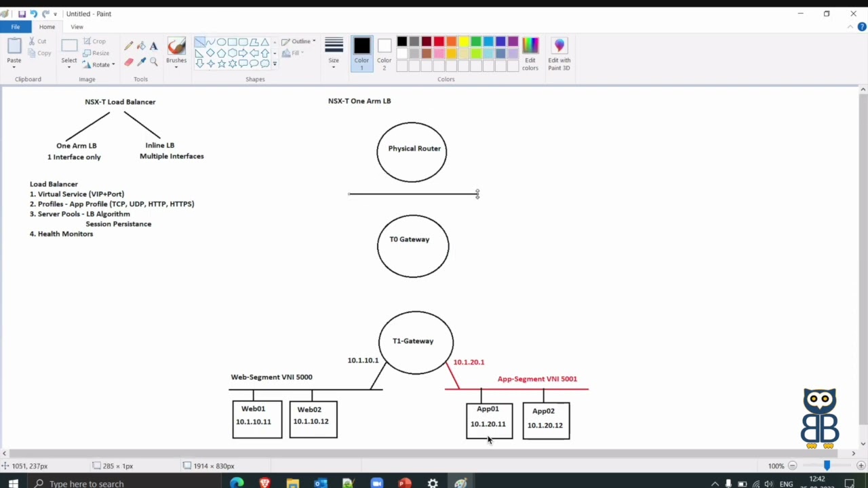Select the Rounded rectangle shape
The height and width of the screenshot is (488, 868).
click(x=243, y=42)
